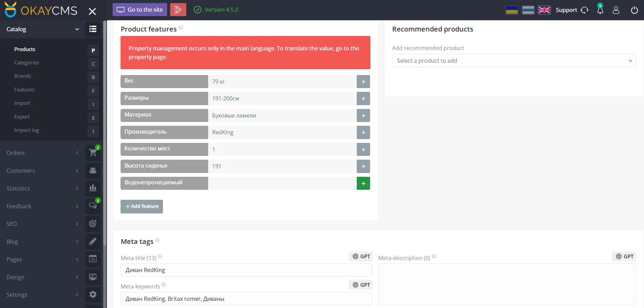Click the Add feature button

click(142, 207)
